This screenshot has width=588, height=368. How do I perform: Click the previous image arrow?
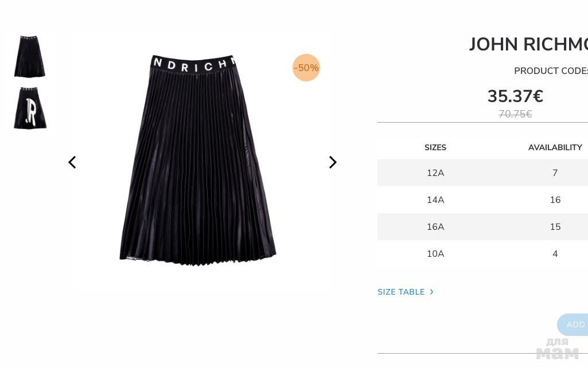(72, 162)
